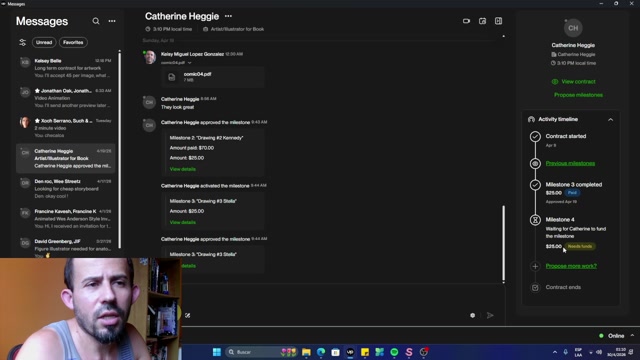Open Sticky Notes from taskbar
The height and width of the screenshot is (360, 640).
coord(365,352)
